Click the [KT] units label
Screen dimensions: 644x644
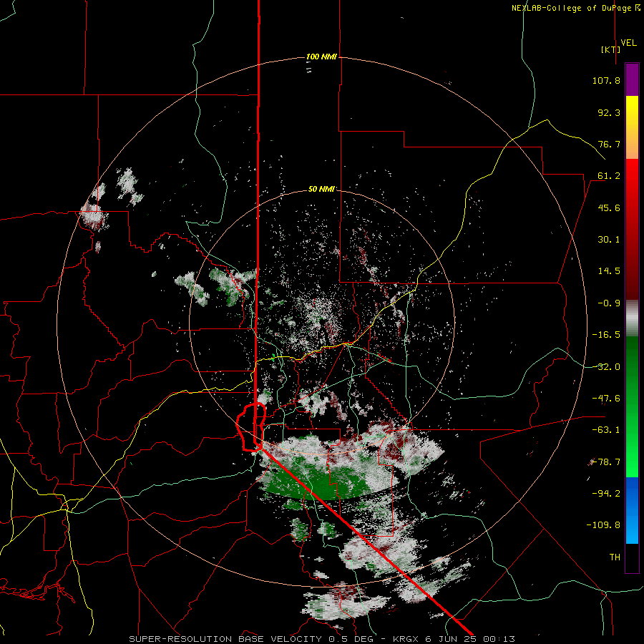coord(611,49)
